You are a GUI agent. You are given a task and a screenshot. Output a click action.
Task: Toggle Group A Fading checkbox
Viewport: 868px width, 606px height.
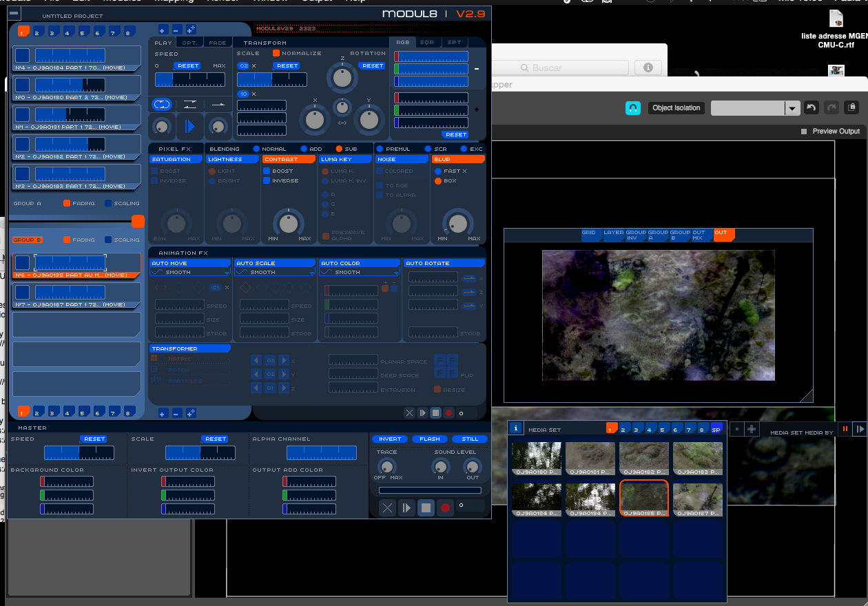point(67,203)
